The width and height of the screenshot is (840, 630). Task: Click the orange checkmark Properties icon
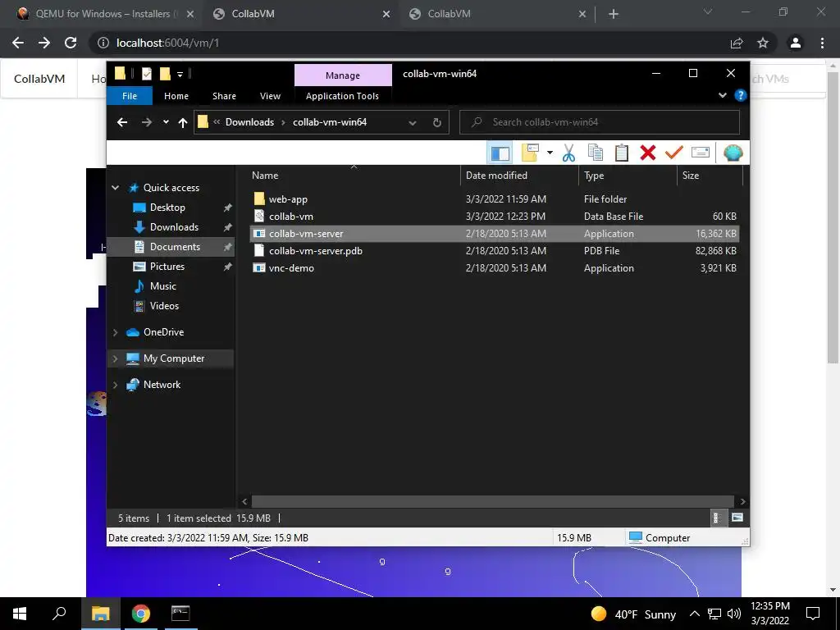(673, 153)
